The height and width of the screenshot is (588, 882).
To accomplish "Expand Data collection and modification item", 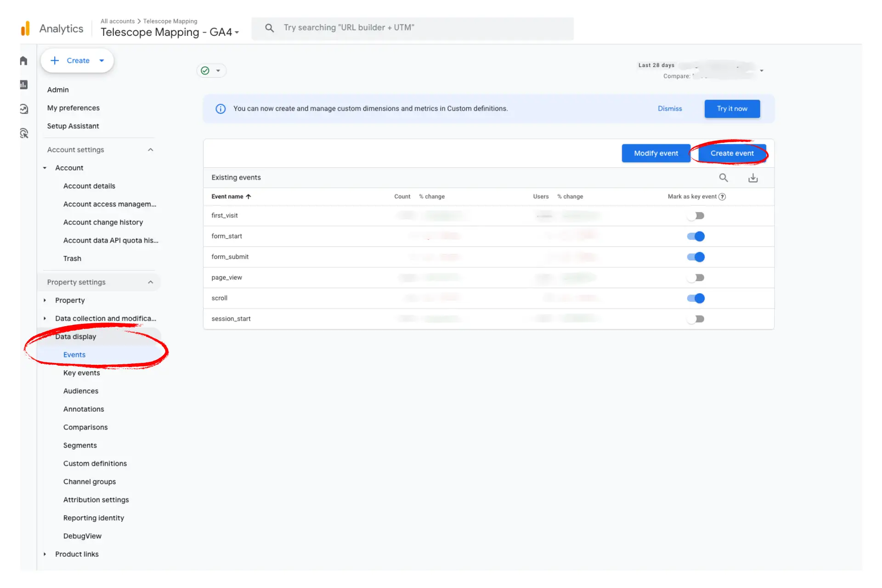I will [45, 318].
